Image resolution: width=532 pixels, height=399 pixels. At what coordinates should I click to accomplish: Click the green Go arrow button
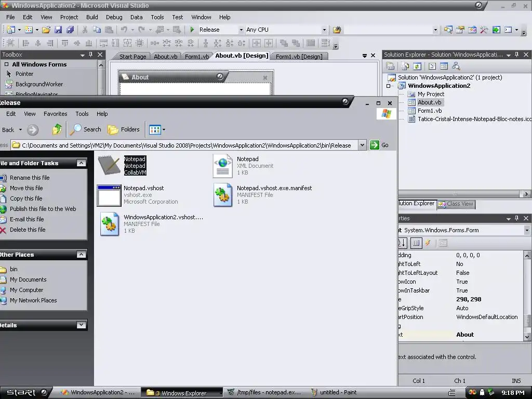(x=374, y=145)
